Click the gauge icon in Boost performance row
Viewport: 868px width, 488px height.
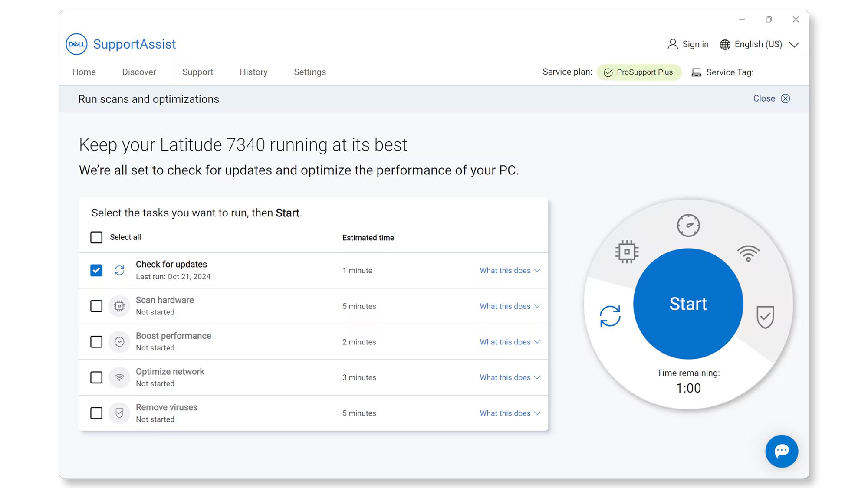pyautogui.click(x=119, y=342)
